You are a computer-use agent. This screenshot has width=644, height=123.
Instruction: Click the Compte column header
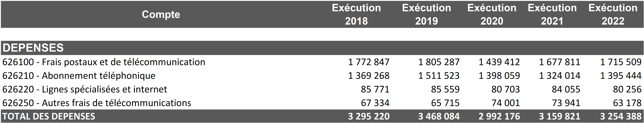point(161,15)
